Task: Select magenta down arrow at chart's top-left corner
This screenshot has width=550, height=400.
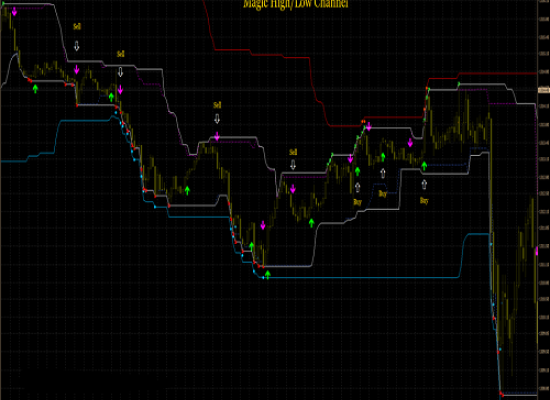Action: (x=14, y=12)
